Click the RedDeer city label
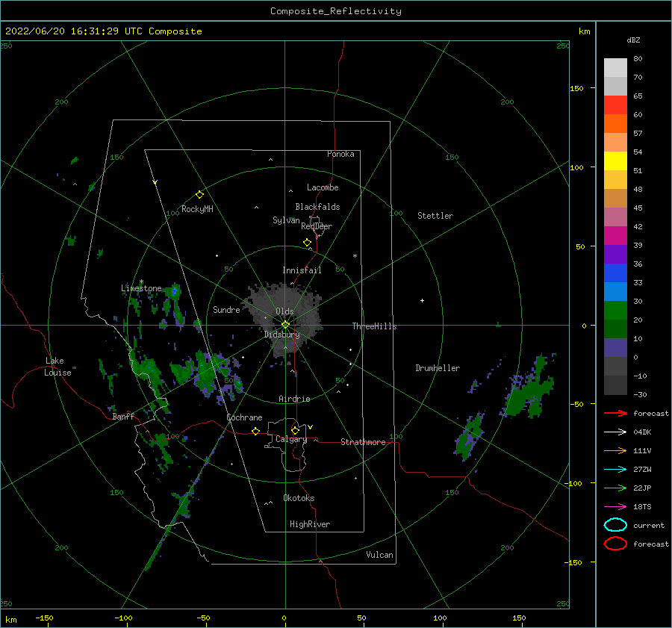The width and height of the screenshot is (672, 628). 317,226
